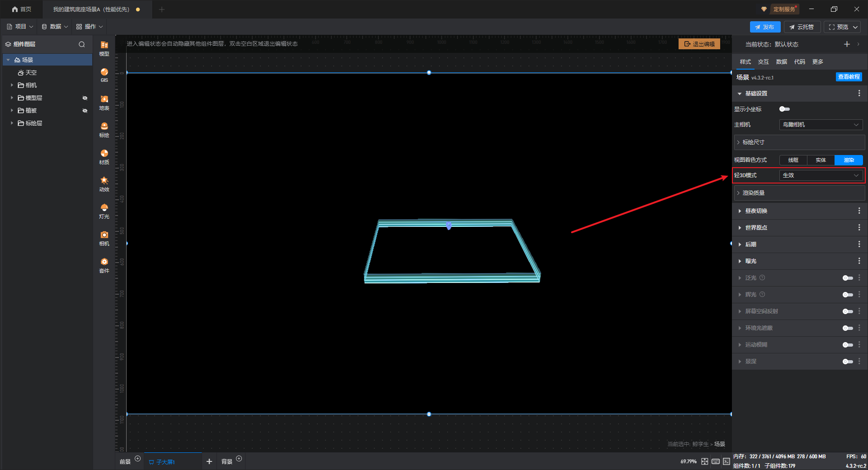Switch to the 代码 tab
This screenshot has width=868, height=470.
click(799, 62)
